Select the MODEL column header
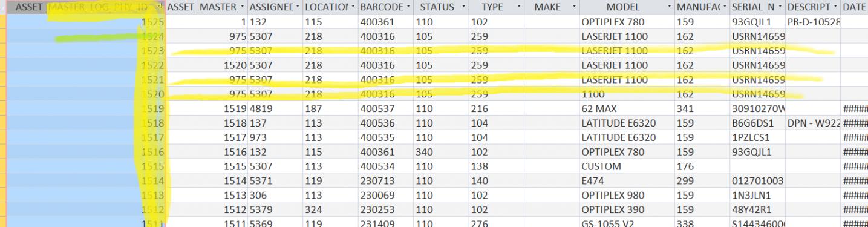 627,7
